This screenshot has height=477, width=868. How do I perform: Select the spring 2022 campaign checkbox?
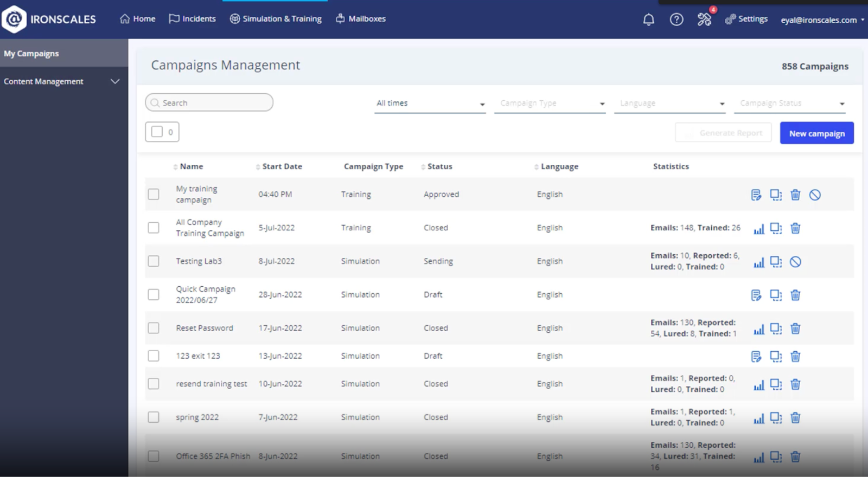pos(154,417)
